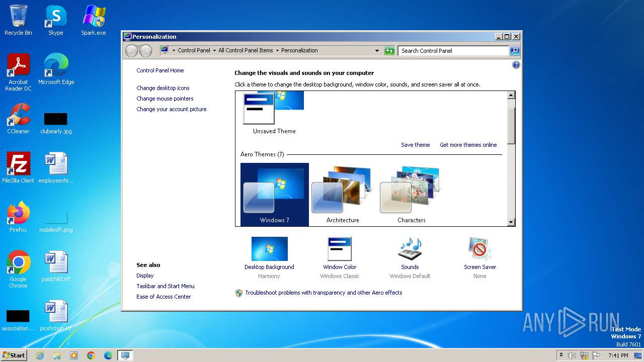
Task: Click theme list scroll down arrow
Action: pyautogui.click(x=511, y=222)
